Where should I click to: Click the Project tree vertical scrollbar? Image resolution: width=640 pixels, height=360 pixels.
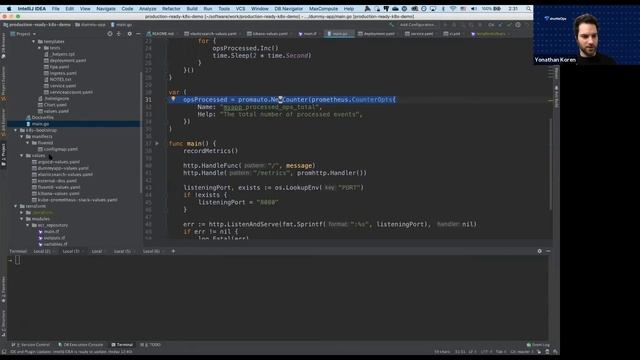click(141, 133)
